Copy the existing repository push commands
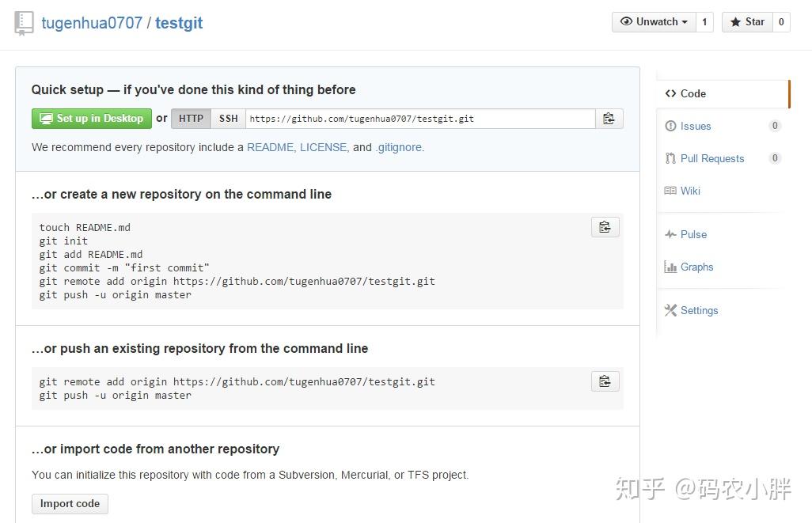Screen dimensions: 812x523 (x=605, y=381)
